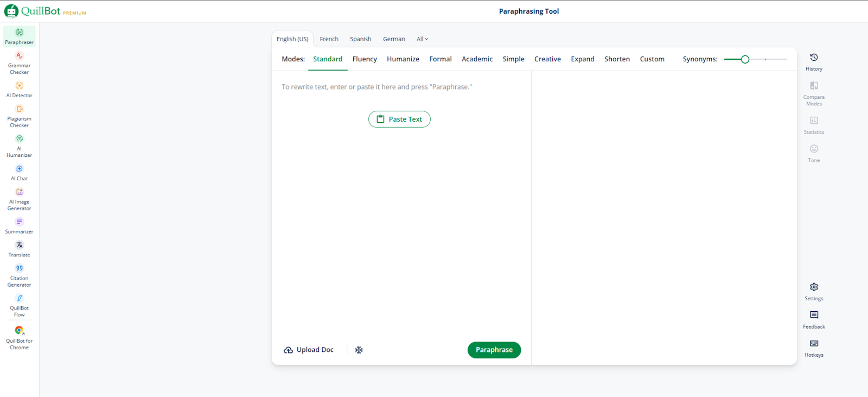Choose the Custom mode
This screenshot has width=868, height=397.
click(652, 59)
